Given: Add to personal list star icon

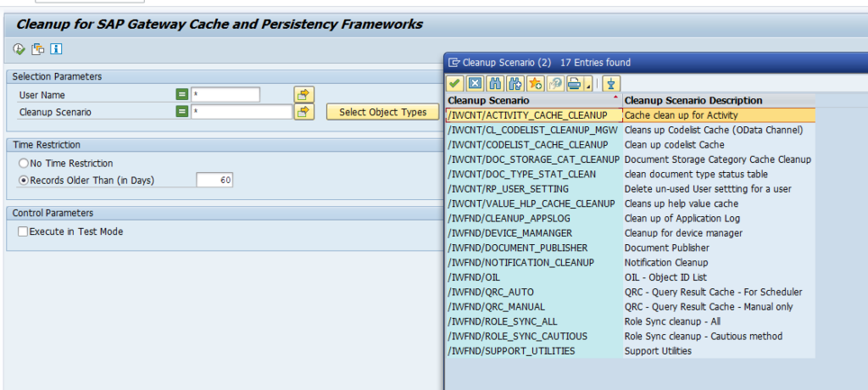Looking at the screenshot, I should coord(535,84).
